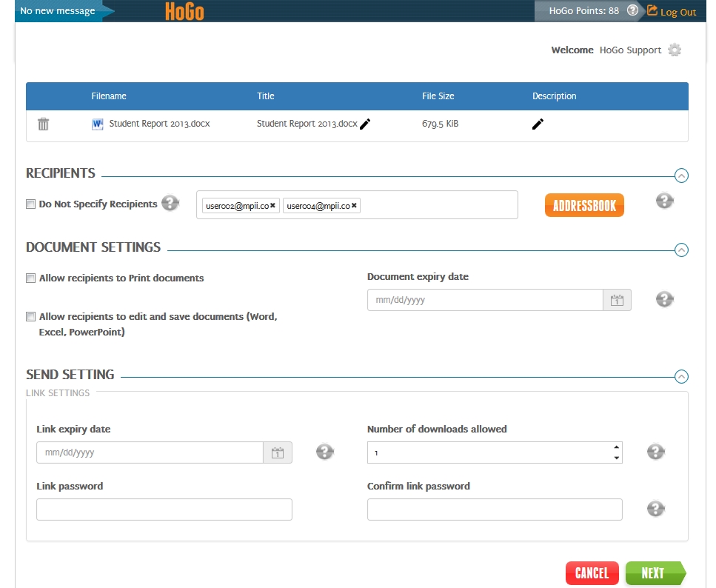This screenshot has width=716, height=588.
Task: Edit the document title with pencil icon
Action: (365, 124)
